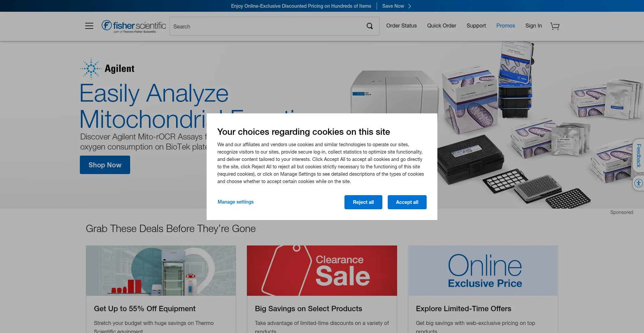The width and height of the screenshot is (644, 333).
Task: Click the Fisher Scientific logo
Action: (x=133, y=26)
